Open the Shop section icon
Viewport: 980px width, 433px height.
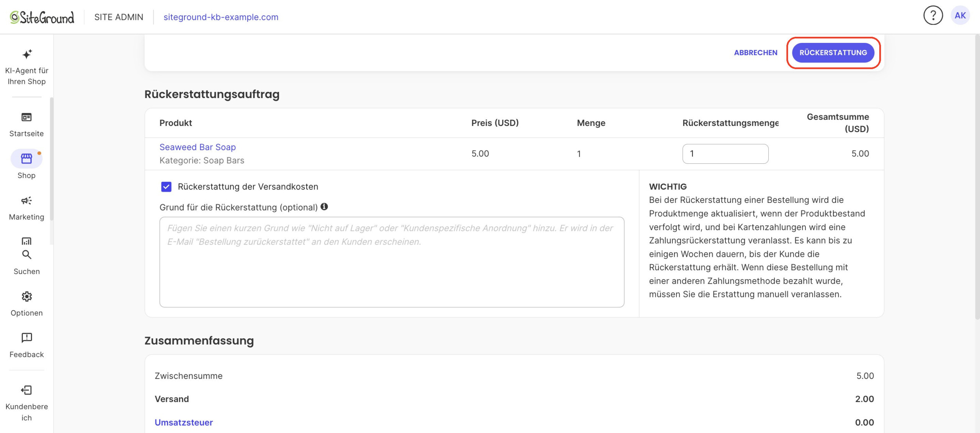click(26, 158)
